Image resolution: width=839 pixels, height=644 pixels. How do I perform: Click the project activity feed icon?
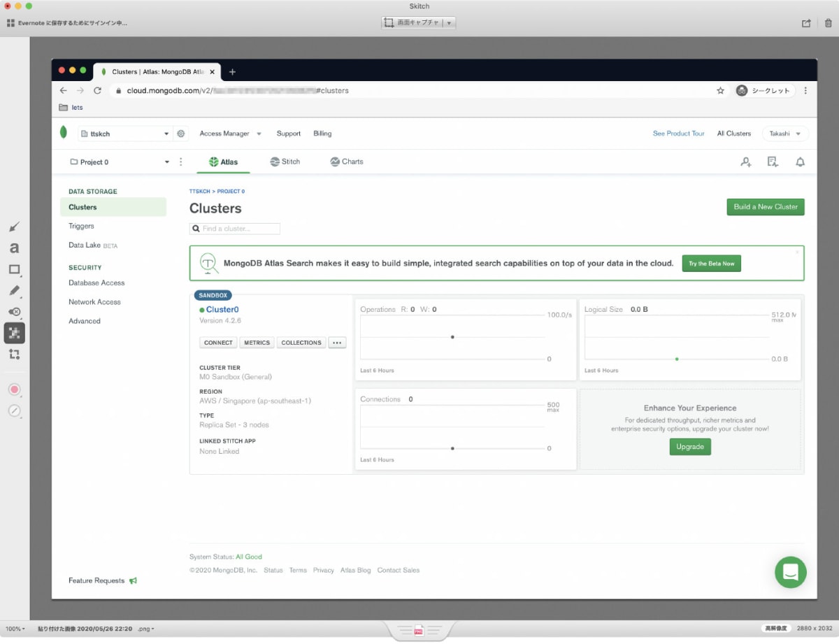coord(773,162)
